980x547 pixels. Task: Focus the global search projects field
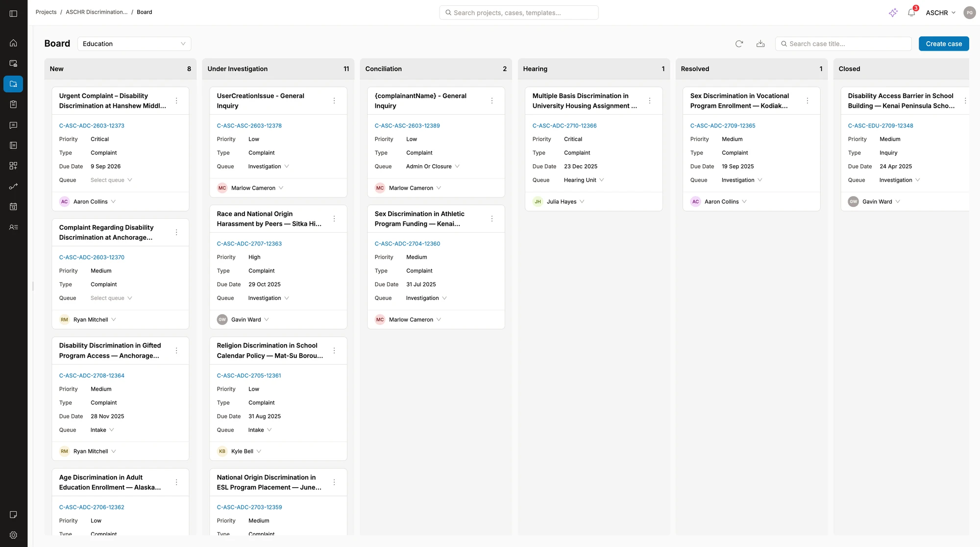tap(519, 13)
